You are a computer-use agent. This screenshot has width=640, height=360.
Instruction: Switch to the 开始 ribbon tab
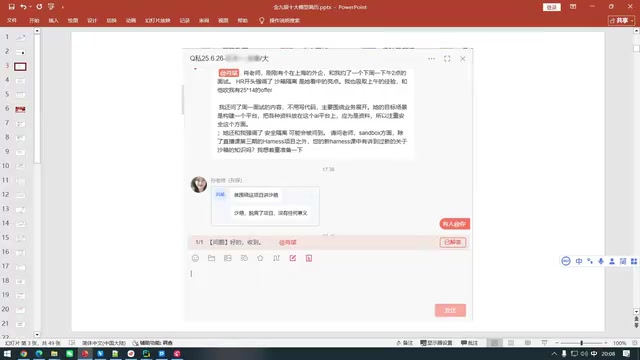(34, 20)
